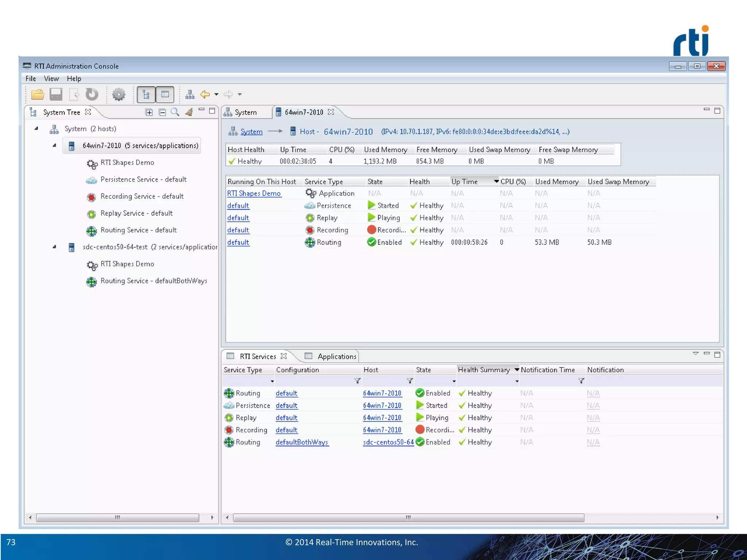
Task: Collapse the 64win7-2010 host tree node
Action: click(54, 145)
